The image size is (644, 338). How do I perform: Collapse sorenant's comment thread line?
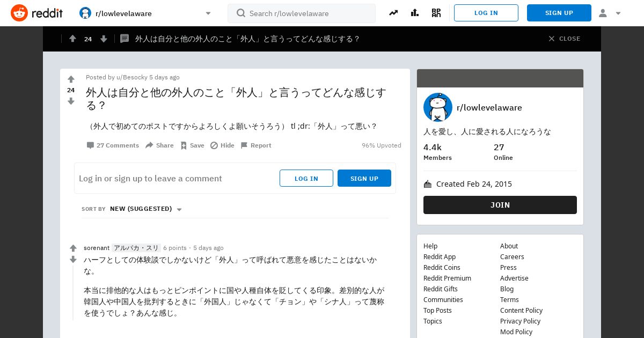pos(73,292)
